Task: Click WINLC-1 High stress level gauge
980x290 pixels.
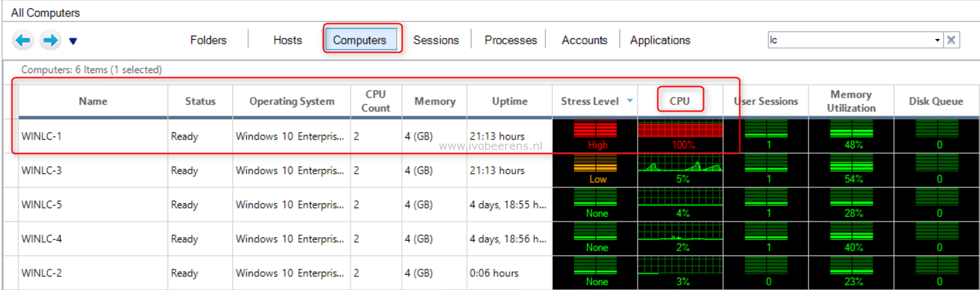Action: tap(595, 135)
